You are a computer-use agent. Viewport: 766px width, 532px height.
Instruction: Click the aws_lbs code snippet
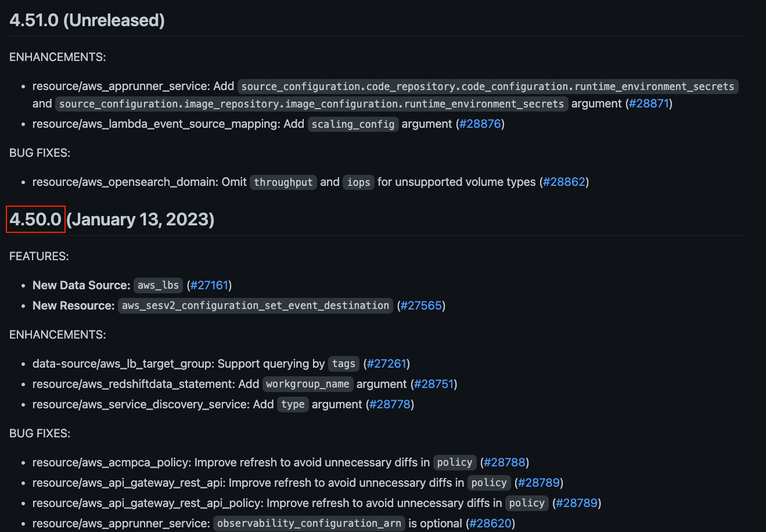(x=158, y=286)
